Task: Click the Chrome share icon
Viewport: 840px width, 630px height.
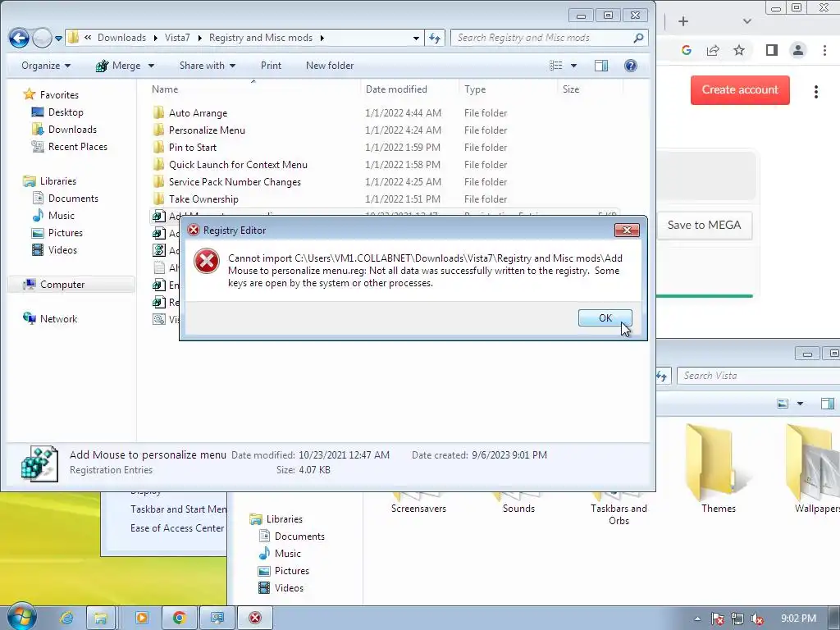Action: click(713, 50)
